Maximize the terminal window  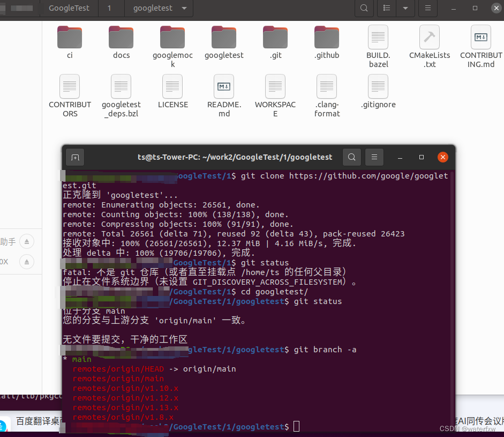pos(422,157)
